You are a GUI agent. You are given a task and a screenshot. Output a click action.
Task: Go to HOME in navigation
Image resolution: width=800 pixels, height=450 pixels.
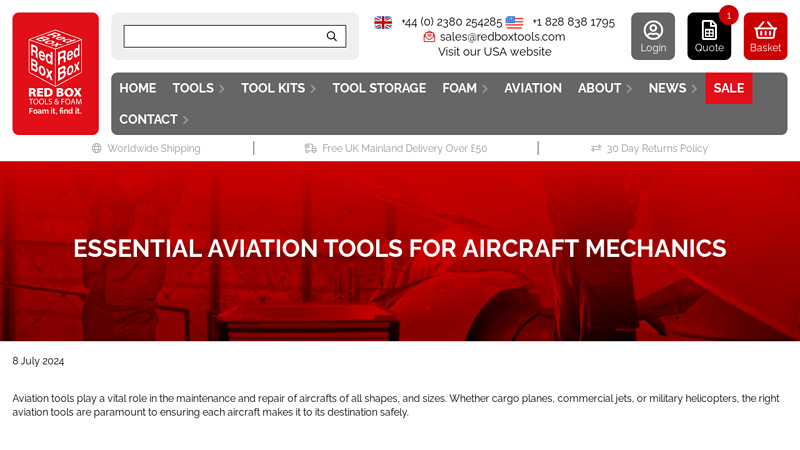[x=138, y=88]
